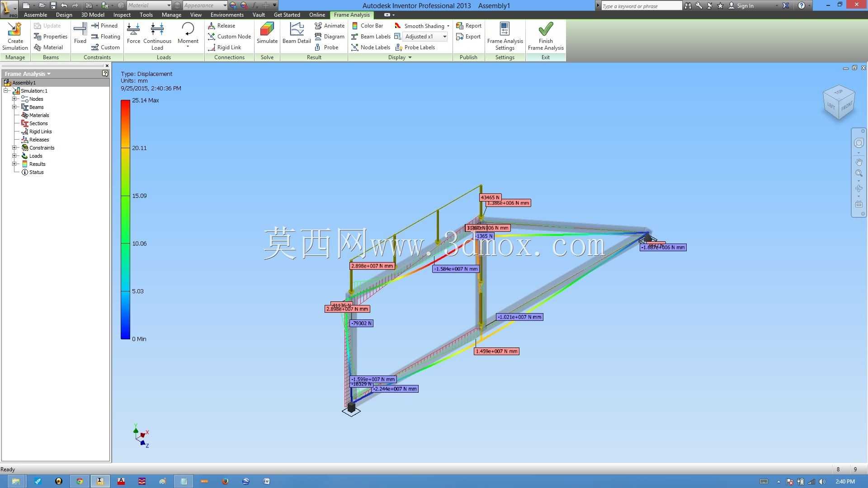The image size is (868, 488).
Task: Expand the Constraints tree node
Action: coord(14,148)
